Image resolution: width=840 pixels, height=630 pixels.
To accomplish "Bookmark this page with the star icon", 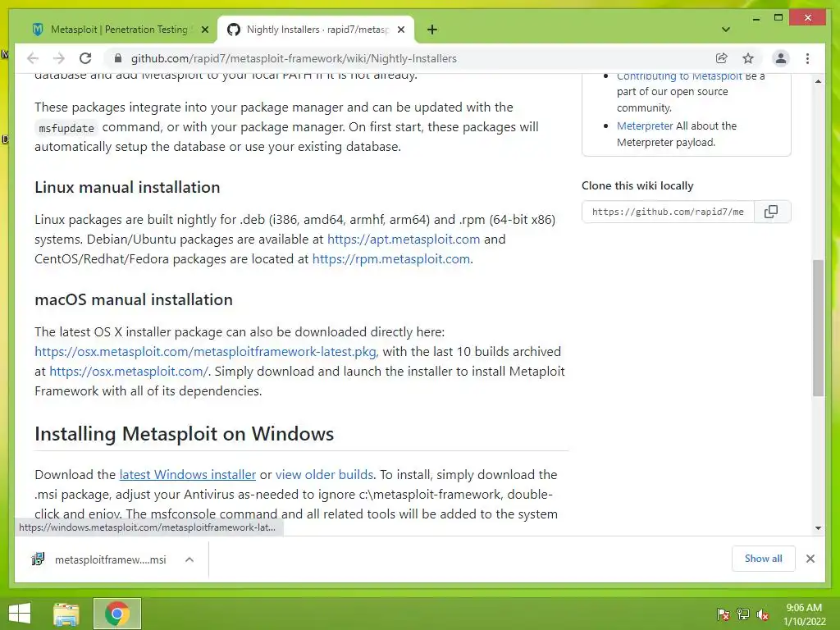I will [748, 58].
